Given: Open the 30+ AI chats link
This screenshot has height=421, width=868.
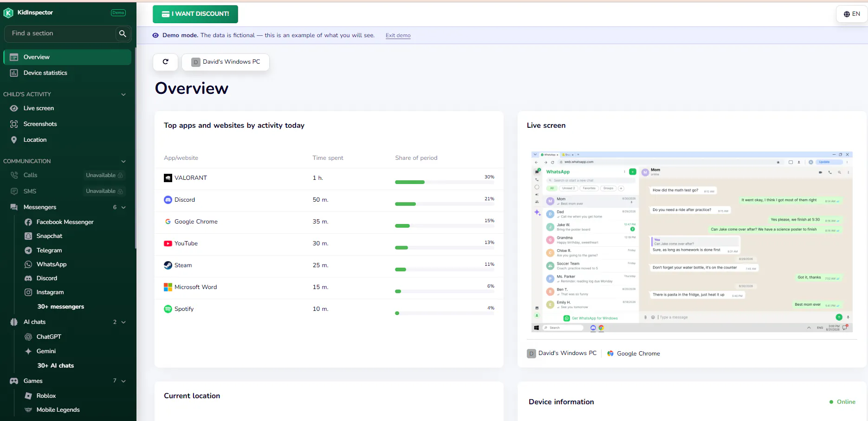Looking at the screenshot, I should (x=56, y=366).
